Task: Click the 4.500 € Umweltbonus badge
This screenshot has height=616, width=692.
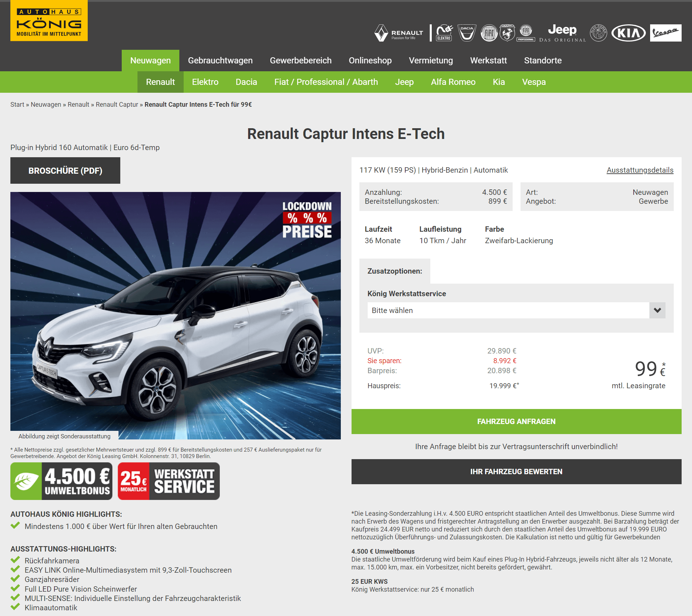Action: pos(61,481)
